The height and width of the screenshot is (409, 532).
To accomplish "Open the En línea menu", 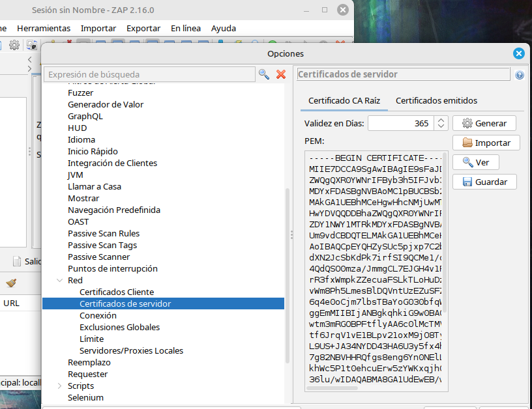I will (x=186, y=29).
